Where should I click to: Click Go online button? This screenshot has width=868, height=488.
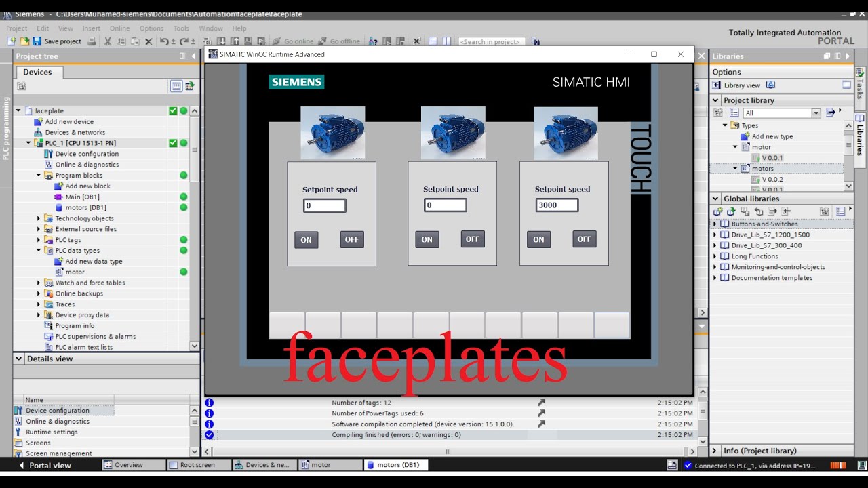click(x=293, y=41)
